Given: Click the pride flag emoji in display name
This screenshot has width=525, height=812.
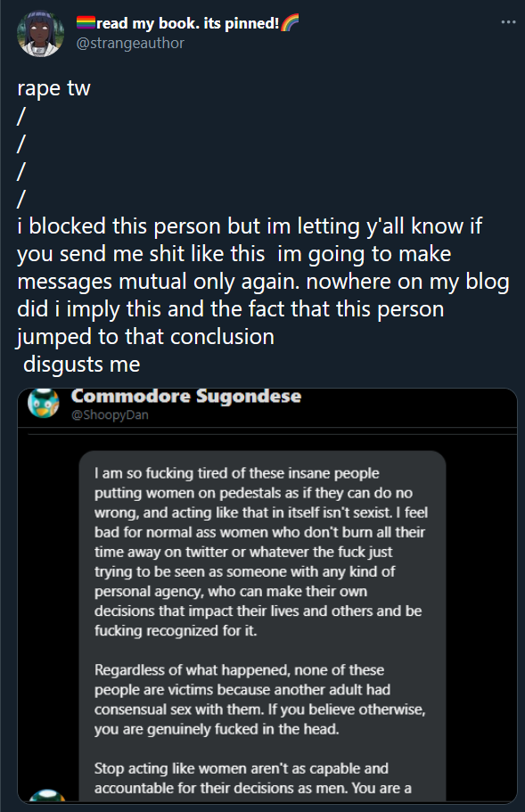Looking at the screenshot, I should tap(86, 23).
